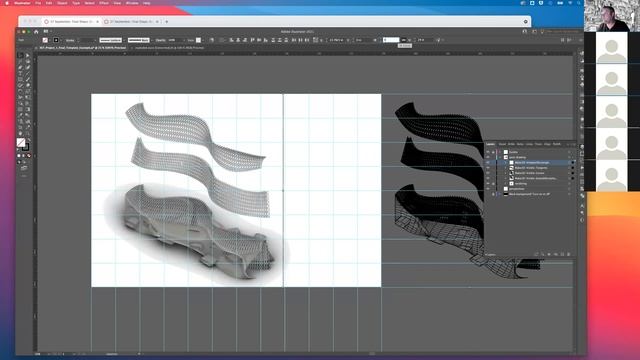The image size is (640, 360).
Task: Toggle visibility of the Guides layer
Action: point(488,152)
